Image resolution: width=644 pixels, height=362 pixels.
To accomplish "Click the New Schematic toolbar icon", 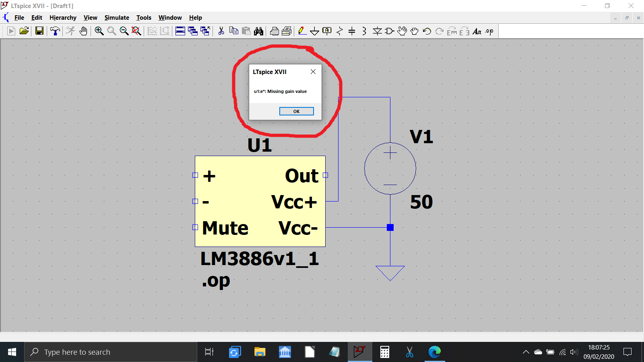I will click(x=11, y=31).
